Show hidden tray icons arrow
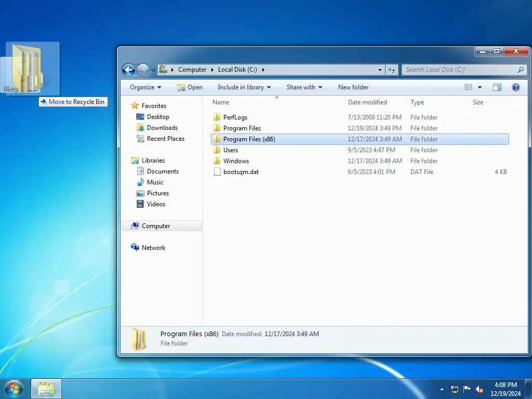This screenshot has width=532, height=399. [442, 389]
